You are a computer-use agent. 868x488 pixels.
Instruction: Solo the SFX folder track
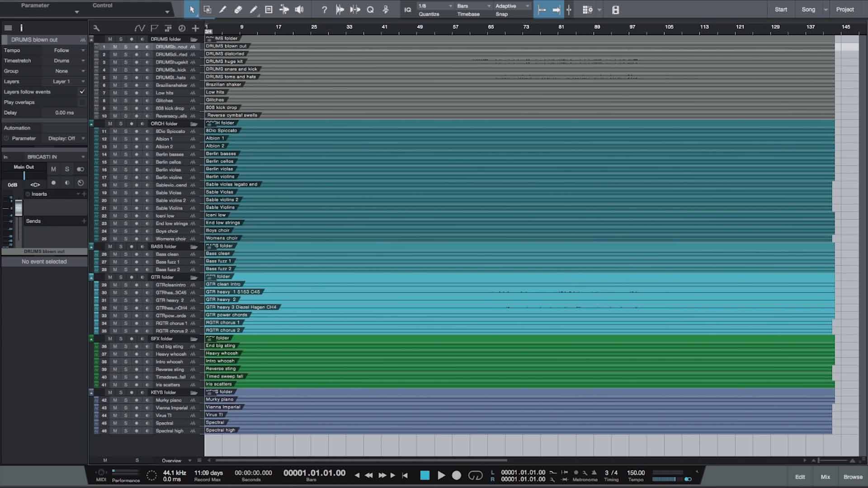pos(121,339)
